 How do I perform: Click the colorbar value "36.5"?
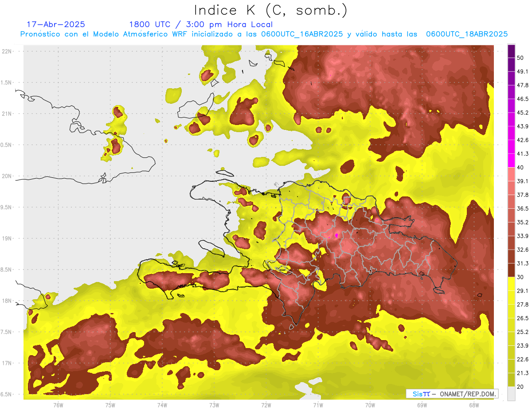pyautogui.click(x=522, y=208)
